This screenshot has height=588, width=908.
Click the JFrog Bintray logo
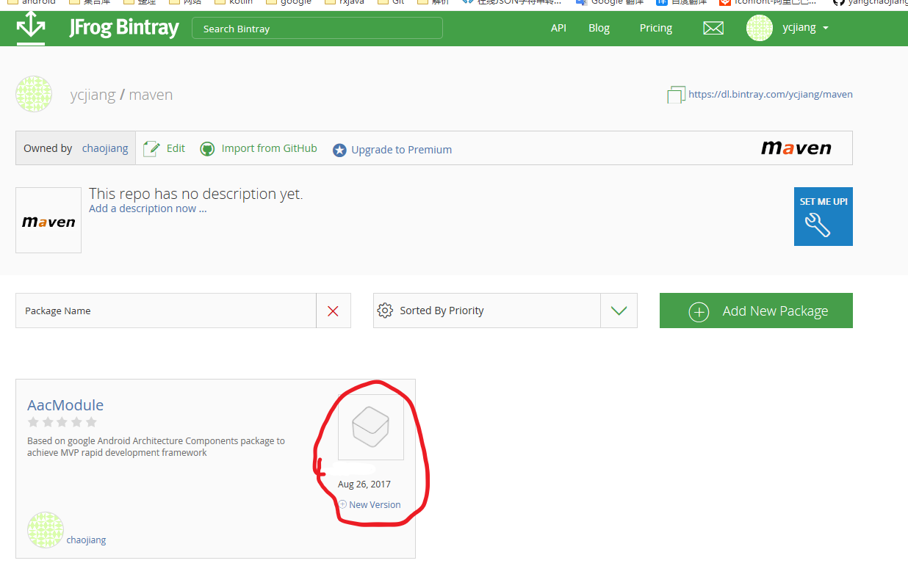[x=124, y=28]
